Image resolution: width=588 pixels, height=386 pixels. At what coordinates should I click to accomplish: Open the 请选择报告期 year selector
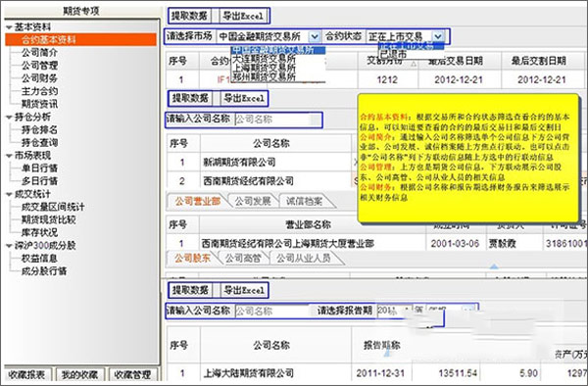pyautogui.click(x=394, y=311)
